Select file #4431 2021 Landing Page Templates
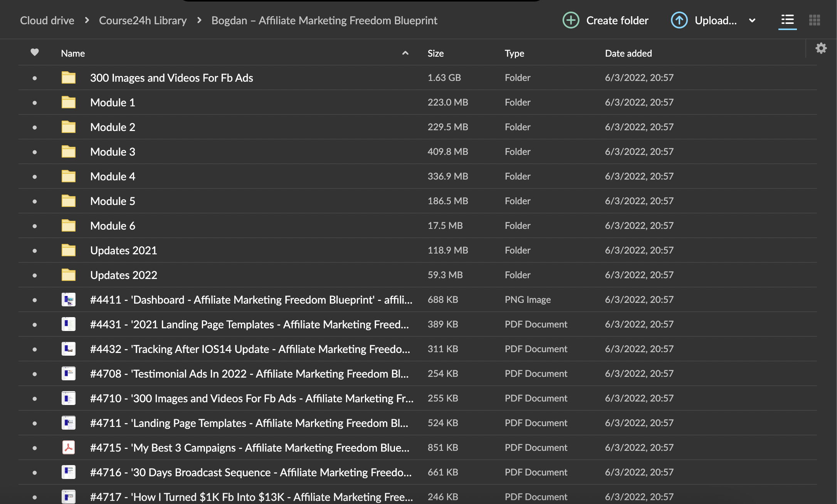 [249, 324]
